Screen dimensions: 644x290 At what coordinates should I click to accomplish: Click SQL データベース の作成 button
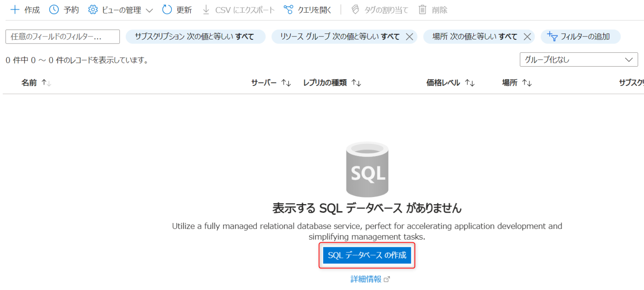coord(367,255)
